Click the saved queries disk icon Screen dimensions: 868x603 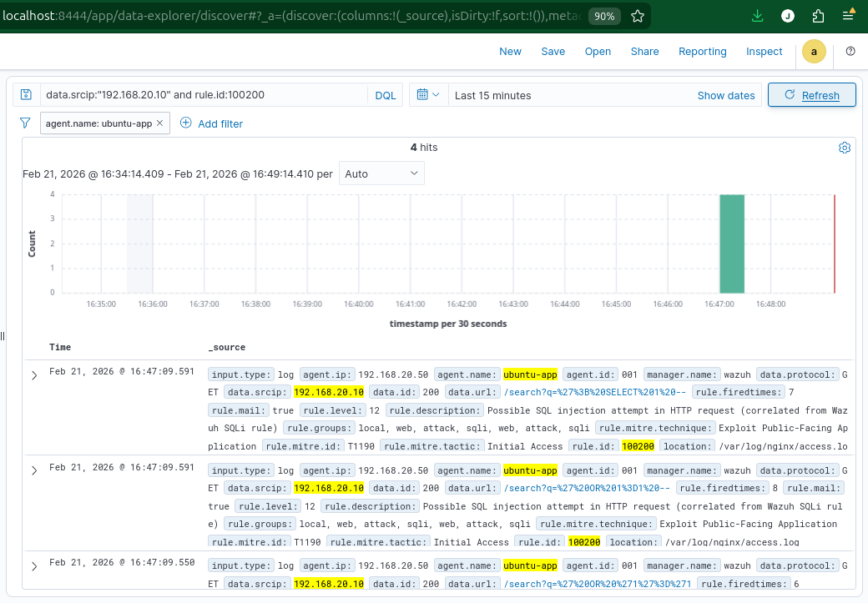pyautogui.click(x=26, y=94)
